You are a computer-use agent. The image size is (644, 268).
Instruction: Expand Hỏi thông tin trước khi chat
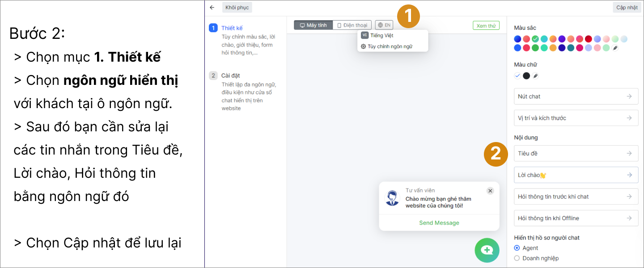click(576, 197)
